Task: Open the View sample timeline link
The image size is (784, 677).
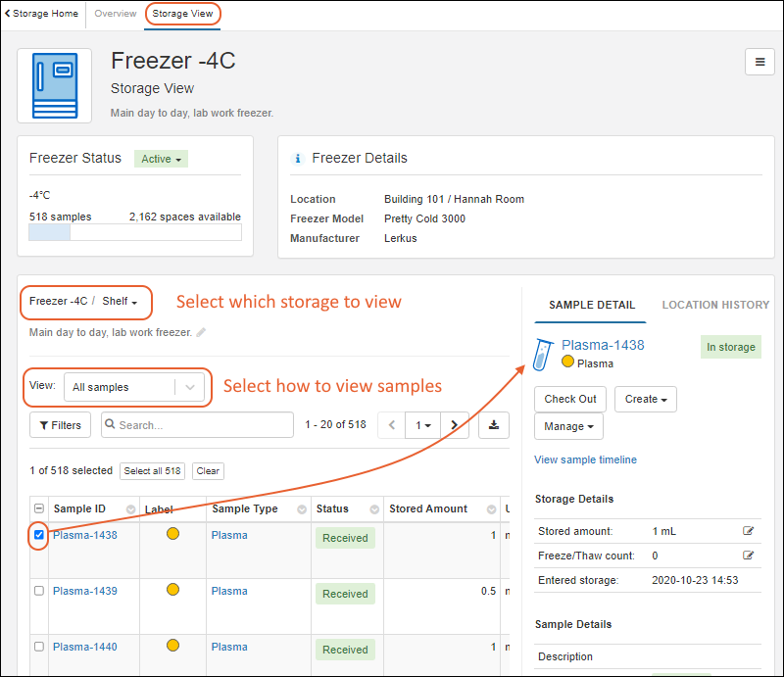Action: pos(585,459)
